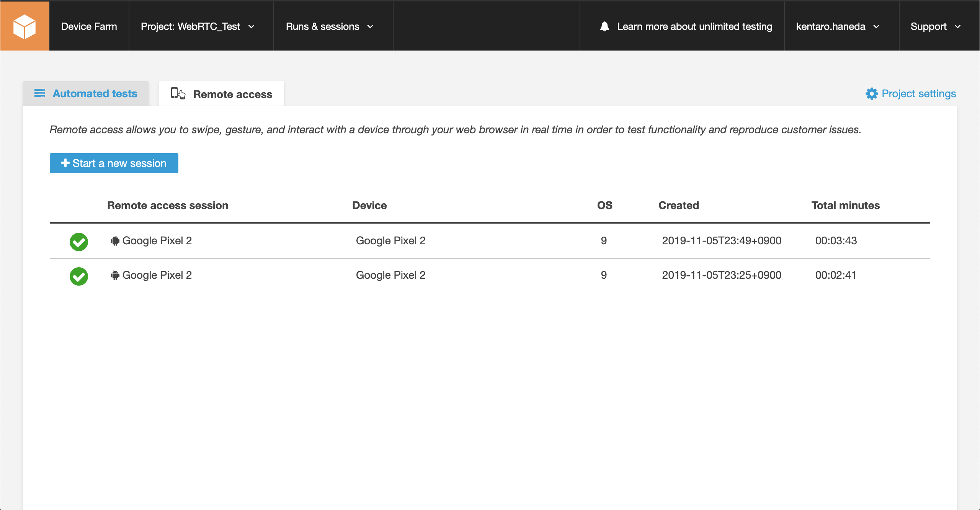This screenshot has height=510, width=980.
Task: Click OS value 9 in the 23:49 row
Action: tap(604, 240)
